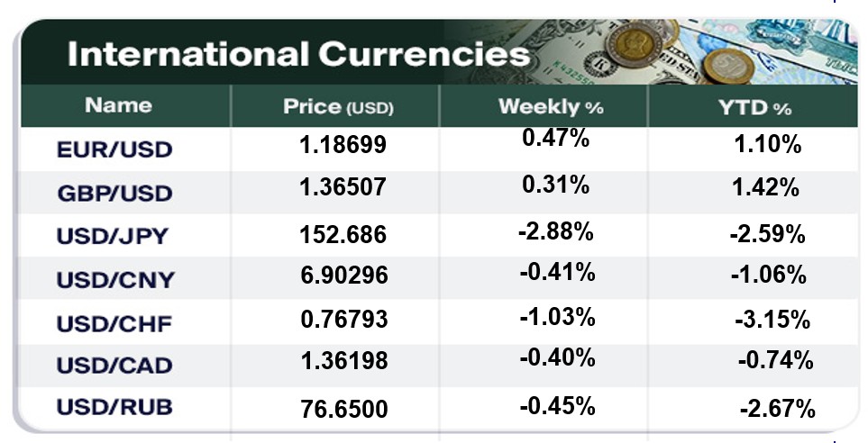Click the GBP/USD YTD value 1.42%

pyautogui.click(x=765, y=188)
